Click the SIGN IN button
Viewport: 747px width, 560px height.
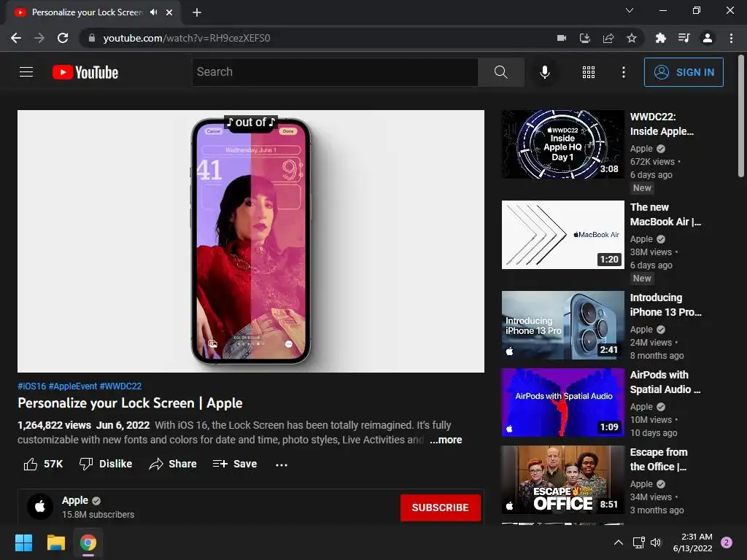tap(684, 72)
